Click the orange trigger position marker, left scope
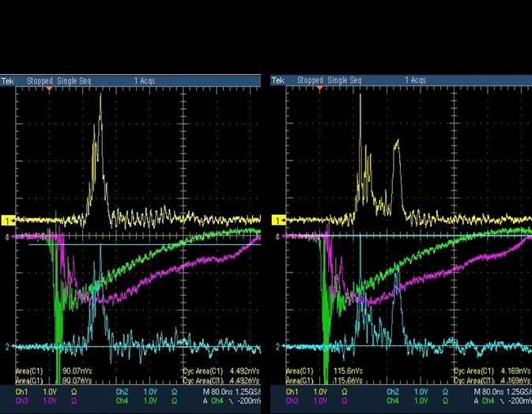Viewport: 532px width, 414px height. click(x=49, y=89)
